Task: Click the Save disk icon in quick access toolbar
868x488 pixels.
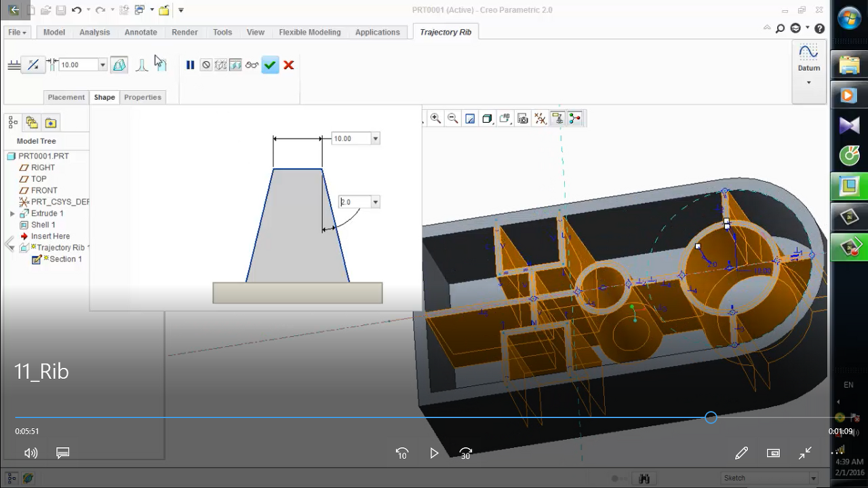Action: (60, 10)
